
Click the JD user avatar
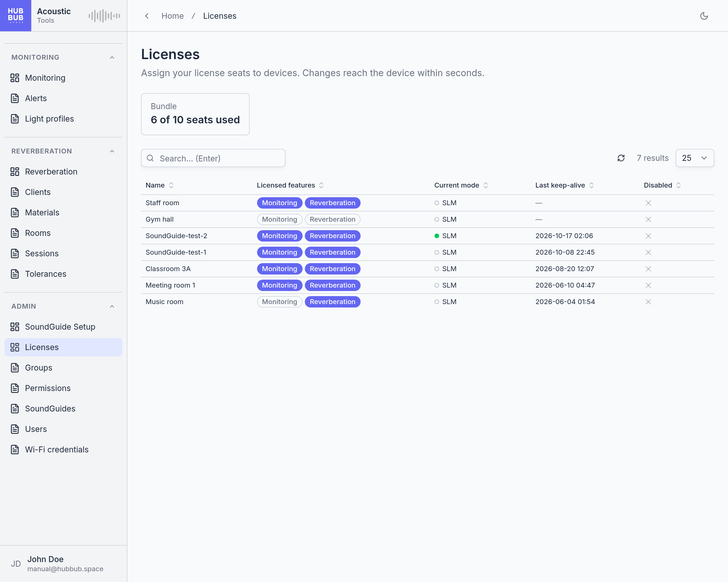(16, 564)
